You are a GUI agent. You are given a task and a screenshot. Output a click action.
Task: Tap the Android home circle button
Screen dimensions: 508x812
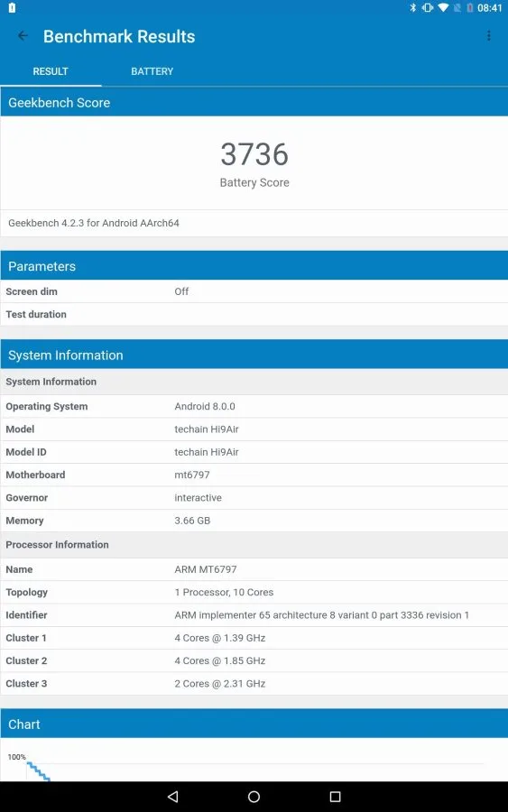coord(254,797)
